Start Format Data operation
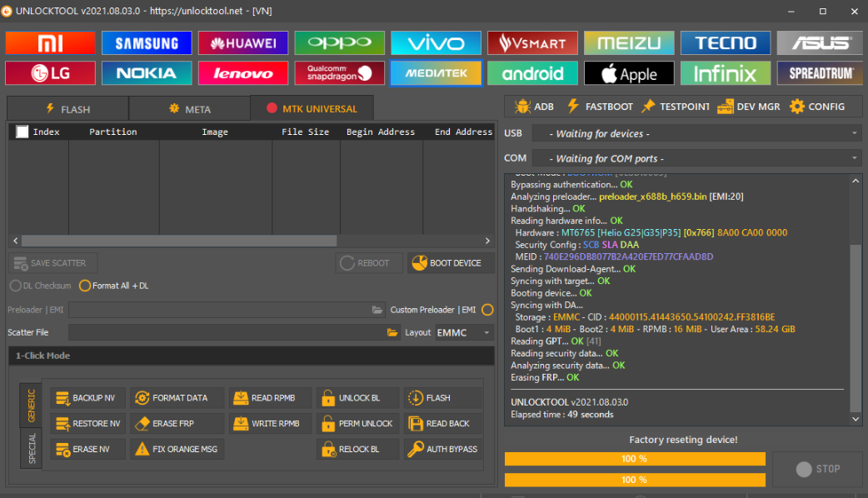This screenshot has width=868, height=498. [177, 398]
